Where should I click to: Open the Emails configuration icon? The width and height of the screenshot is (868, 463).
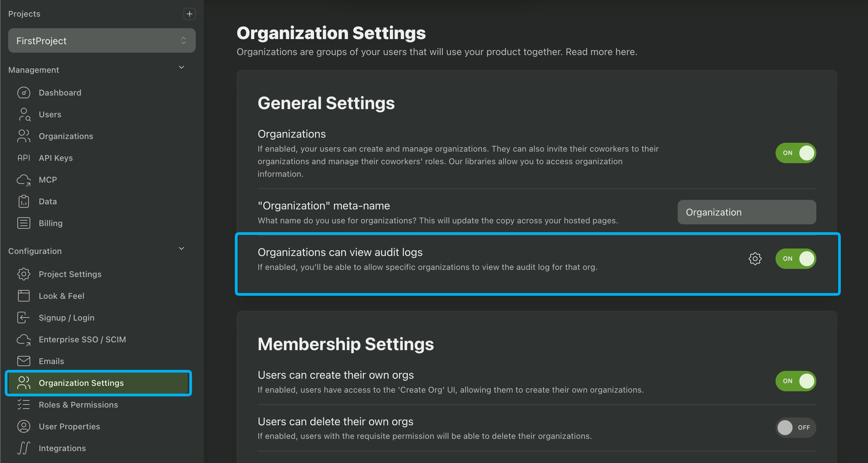point(24,361)
